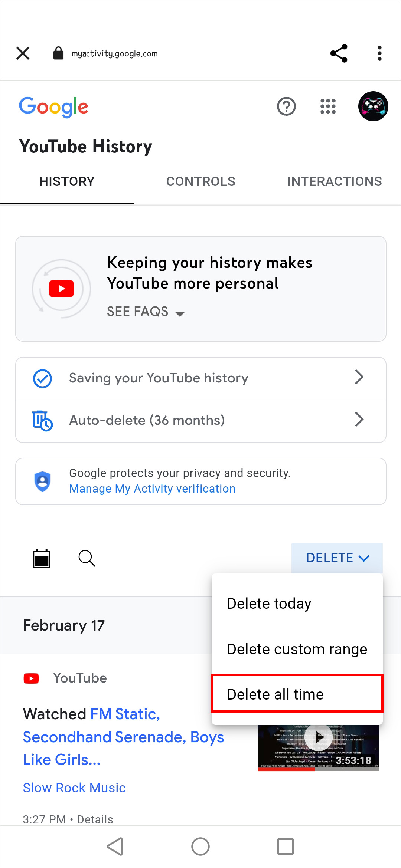
Task: Expand the SEE FAQS dropdown
Action: click(146, 312)
